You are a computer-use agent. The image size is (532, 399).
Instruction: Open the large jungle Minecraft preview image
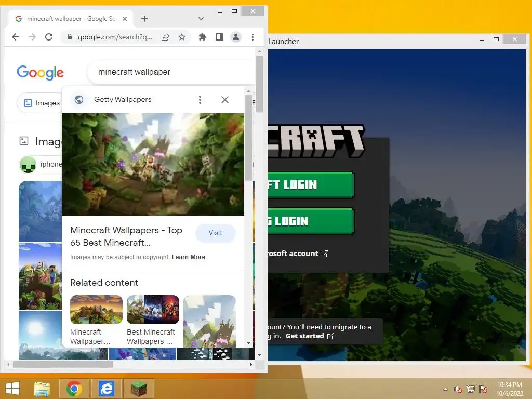(x=153, y=164)
